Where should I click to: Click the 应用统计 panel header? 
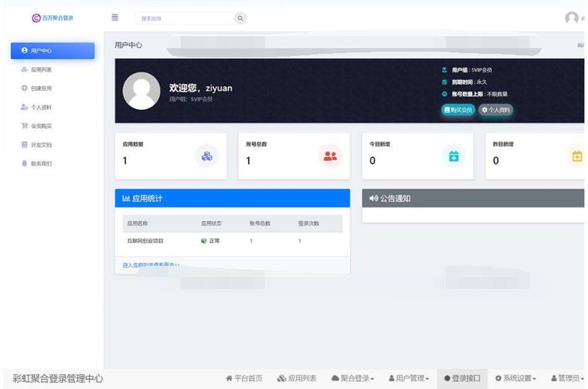pyautogui.click(x=232, y=198)
